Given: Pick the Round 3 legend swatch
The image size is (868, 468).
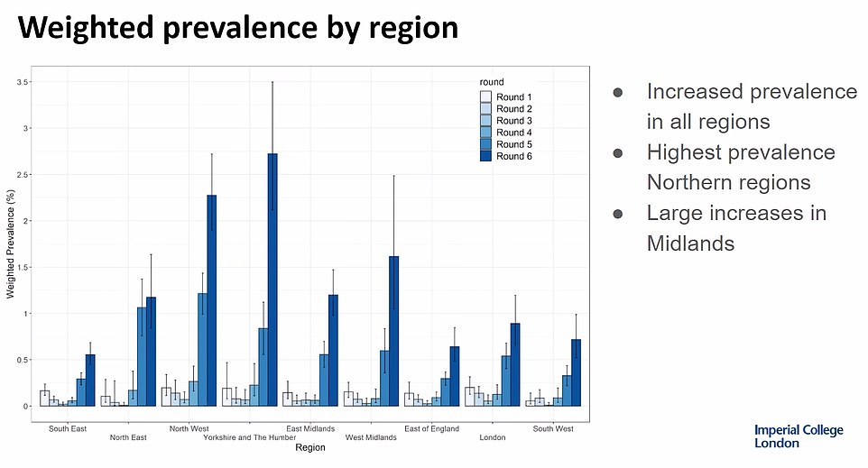Looking at the screenshot, I should 486,121.
